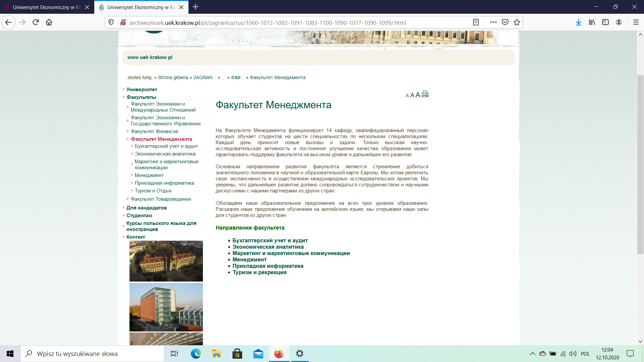The width and height of the screenshot is (644, 362).
Task: Open the Firefox Library icon
Action: pyautogui.click(x=592, y=22)
